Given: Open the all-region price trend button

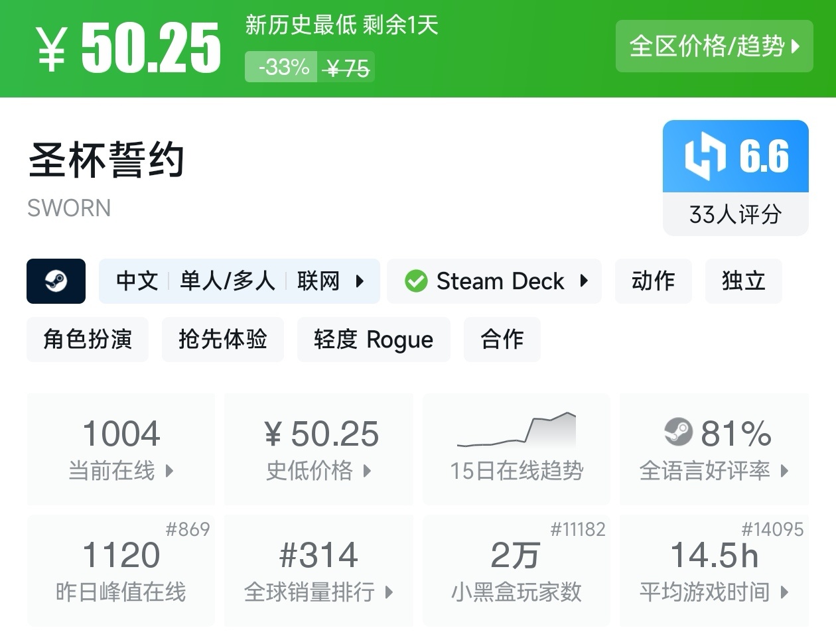Looking at the screenshot, I should [714, 46].
